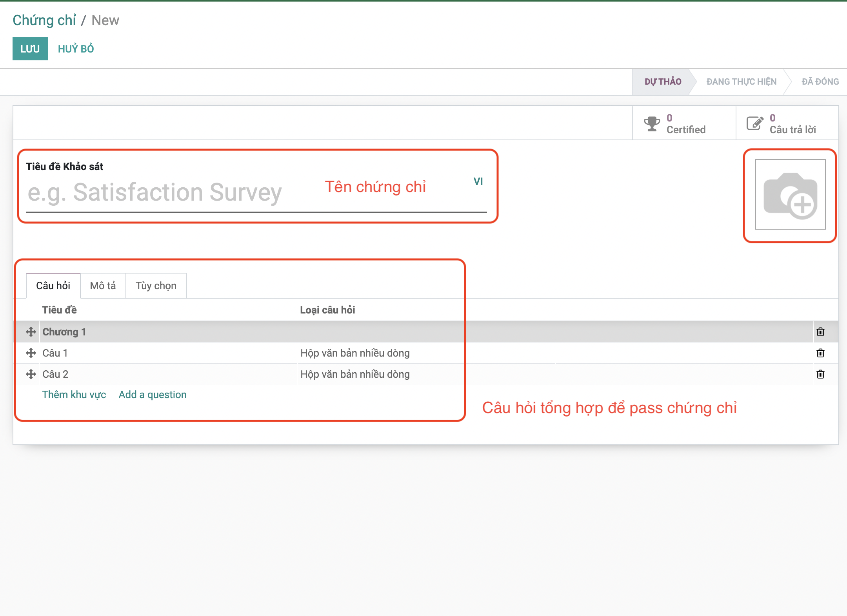Click move handle next to Câu 2
847x616 pixels.
point(31,374)
